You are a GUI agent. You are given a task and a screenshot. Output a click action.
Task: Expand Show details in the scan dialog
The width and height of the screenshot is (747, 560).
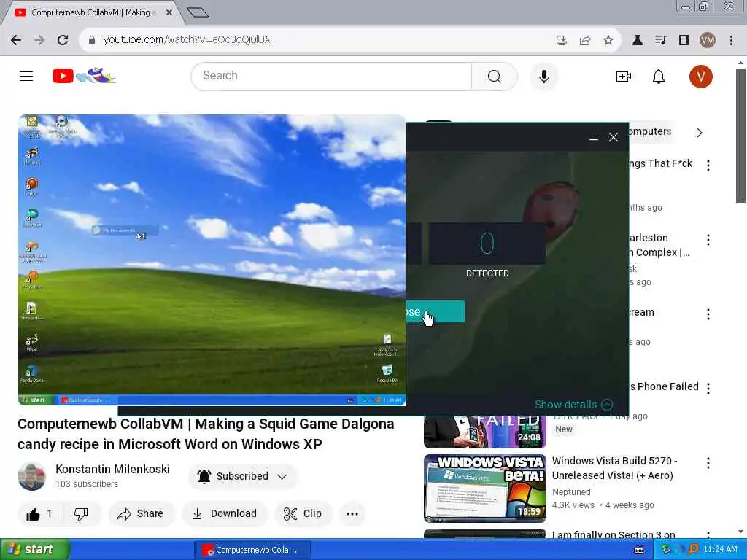(x=573, y=405)
